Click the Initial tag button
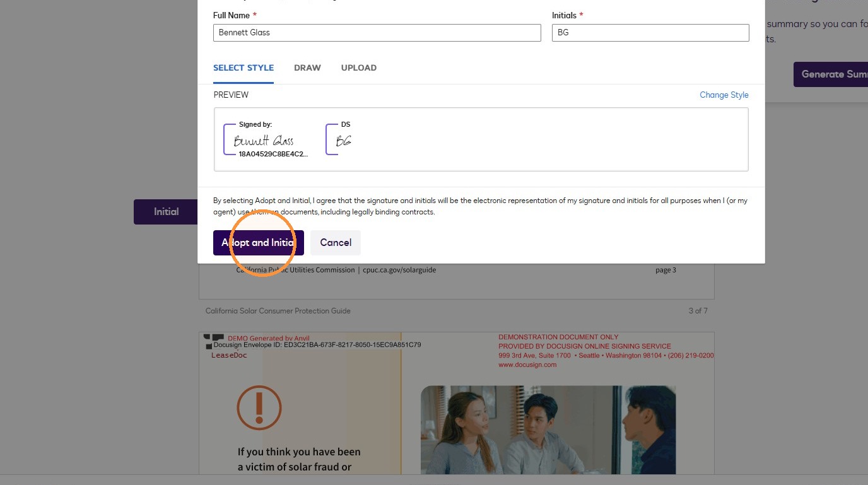This screenshot has width=868, height=485. click(167, 212)
